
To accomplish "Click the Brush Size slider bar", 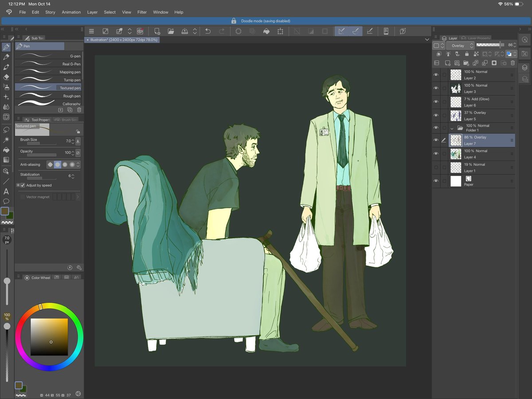I will pyautogui.click(x=41, y=144).
